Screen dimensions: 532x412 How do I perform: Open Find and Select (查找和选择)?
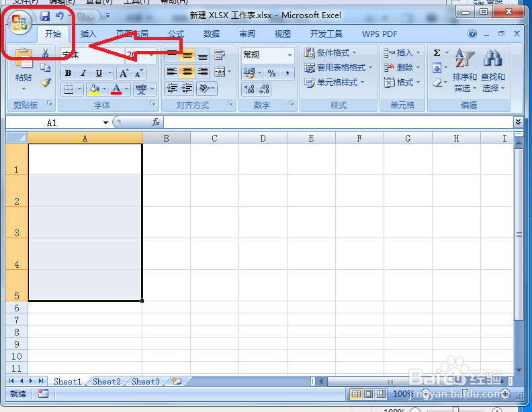tap(493, 70)
